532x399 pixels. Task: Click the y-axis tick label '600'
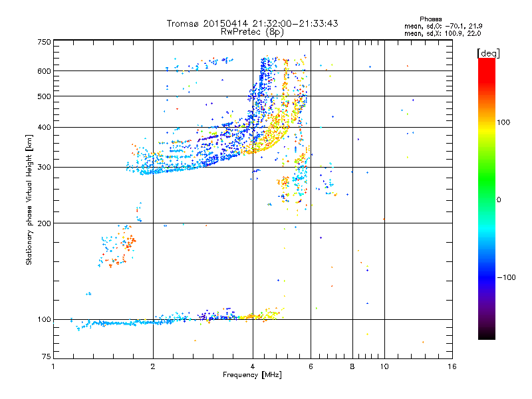click(x=45, y=71)
